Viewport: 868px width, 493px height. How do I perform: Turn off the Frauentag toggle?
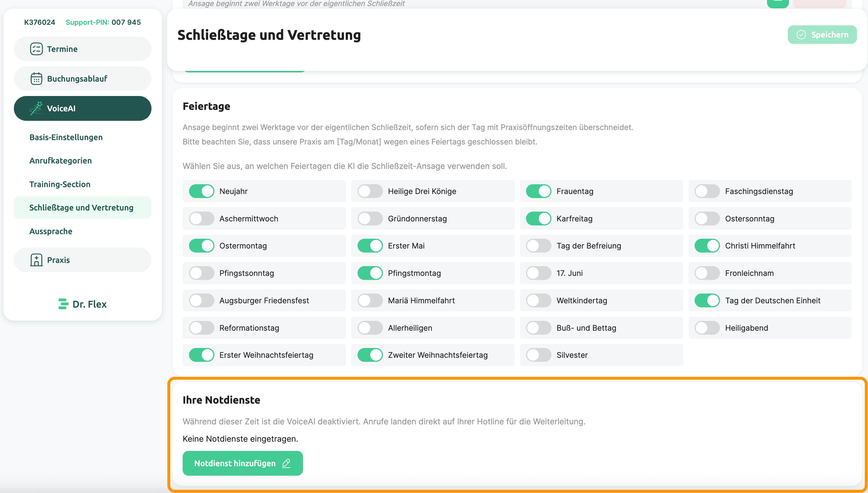coord(539,191)
